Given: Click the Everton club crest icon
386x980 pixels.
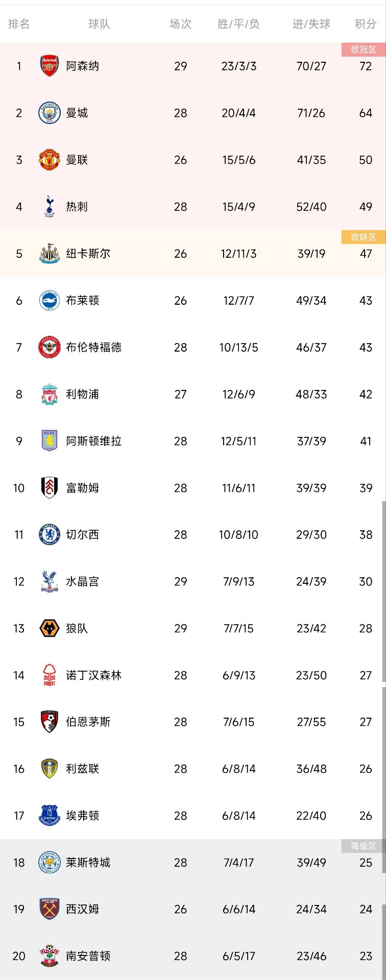Looking at the screenshot, I should [50, 816].
